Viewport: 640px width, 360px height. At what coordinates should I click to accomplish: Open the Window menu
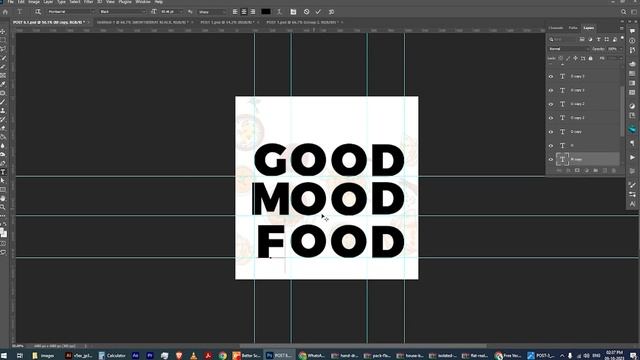point(143,2)
